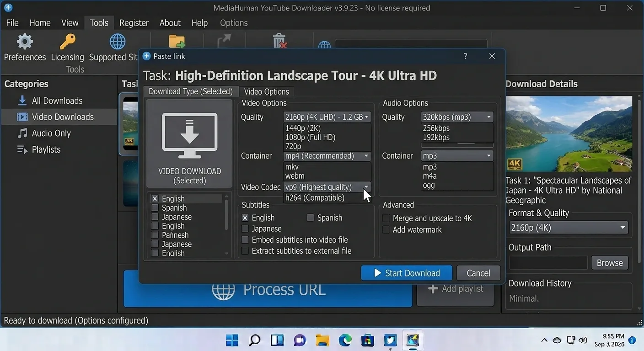This screenshot has height=351, width=644.
Task: Open Microsoft Edge from taskbar
Action: tap(345, 340)
